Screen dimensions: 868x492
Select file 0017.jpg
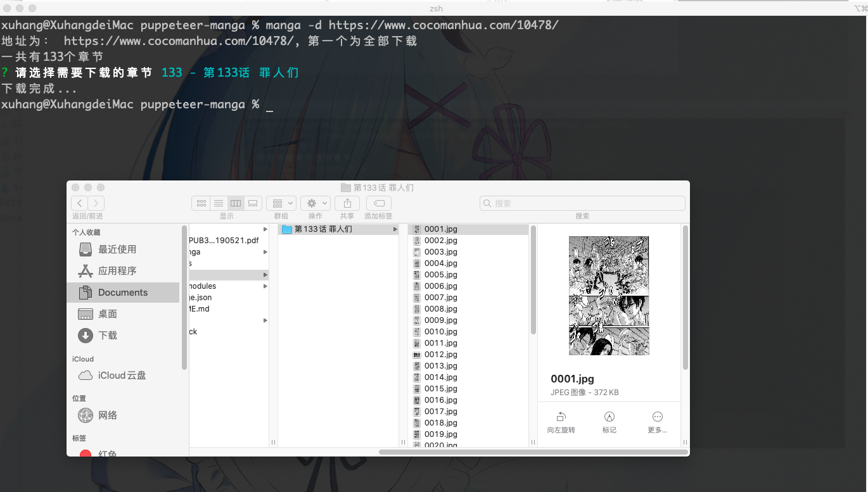(x=468, y=412)
